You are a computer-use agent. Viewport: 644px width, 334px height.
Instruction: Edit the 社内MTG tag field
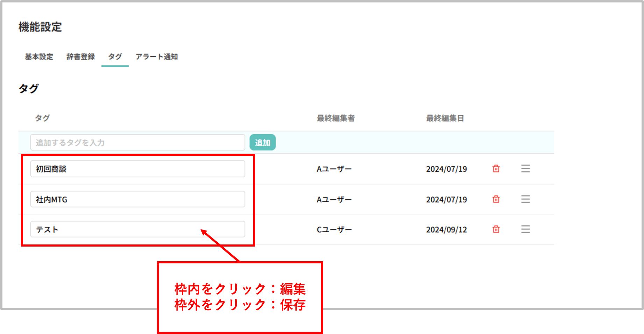coord(138,199)
